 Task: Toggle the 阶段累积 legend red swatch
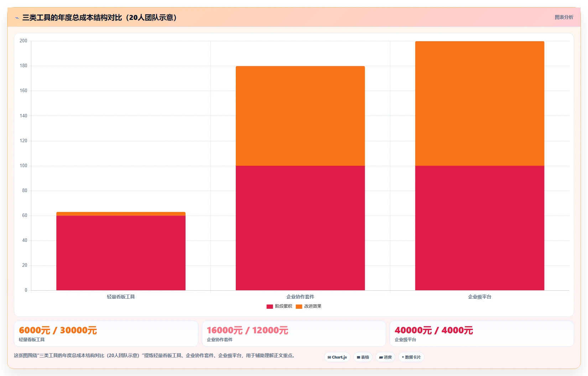coord(270,306)
